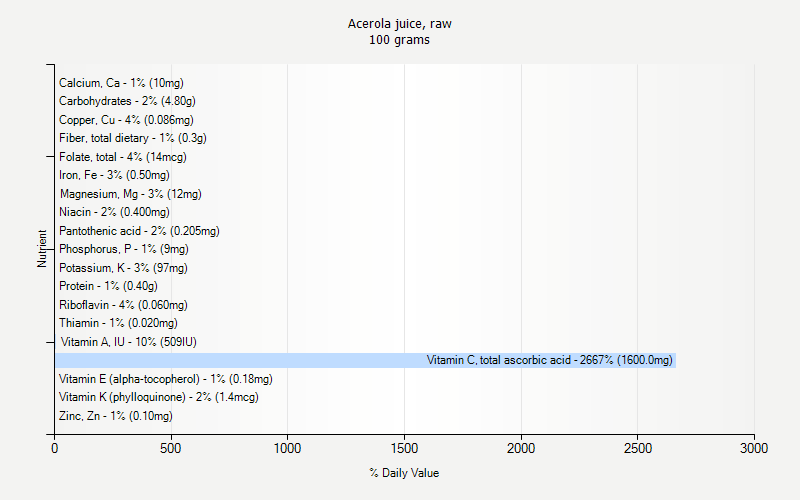
Task: Click Fiber, total dietary - 1% label
Action: pyautogui.click(x=133, y=138)
